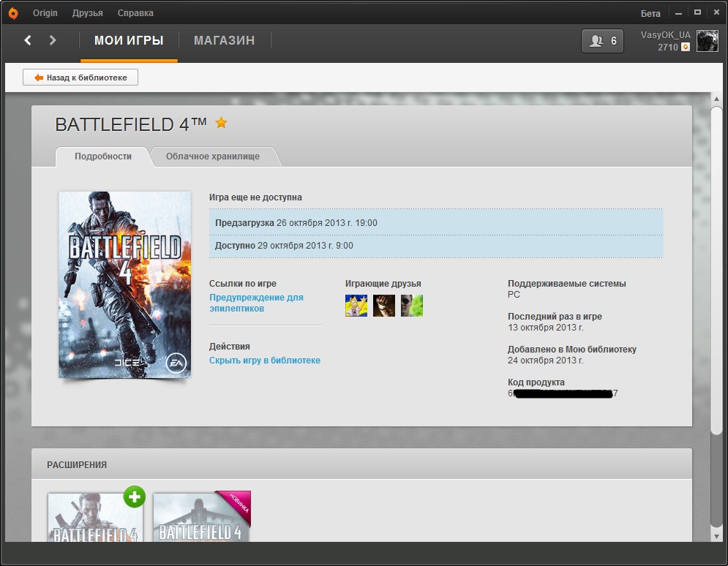Open the expansion marked НОВИНКА
This screenshot has width=728, height=566.
click(202, 516)
